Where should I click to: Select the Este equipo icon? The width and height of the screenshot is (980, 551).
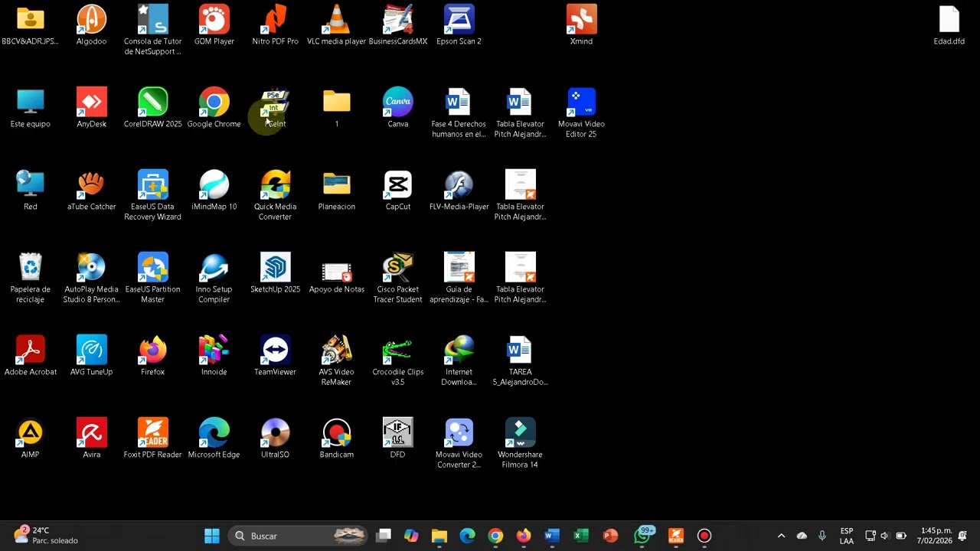30,102
